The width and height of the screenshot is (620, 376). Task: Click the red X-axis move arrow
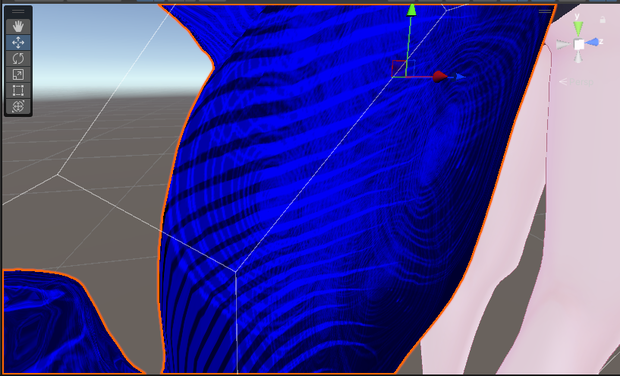click(x=439, y=77)
